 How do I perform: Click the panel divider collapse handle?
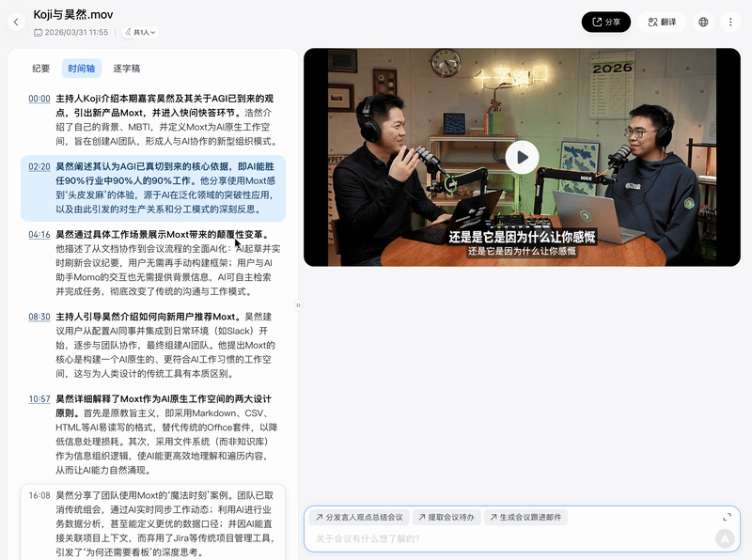tap(298, 305)
